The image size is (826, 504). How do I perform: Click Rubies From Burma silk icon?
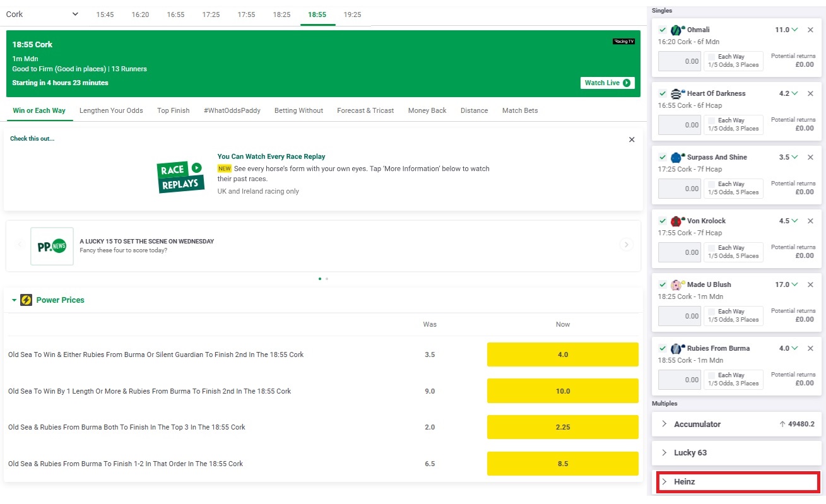click(x=677, y=348)
